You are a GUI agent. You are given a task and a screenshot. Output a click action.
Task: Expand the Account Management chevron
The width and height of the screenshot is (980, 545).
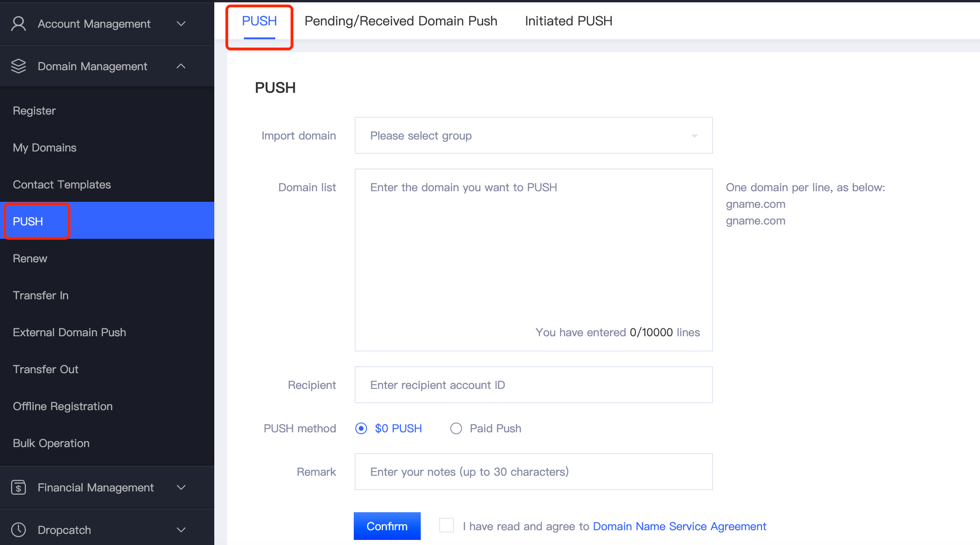point(181,24)
